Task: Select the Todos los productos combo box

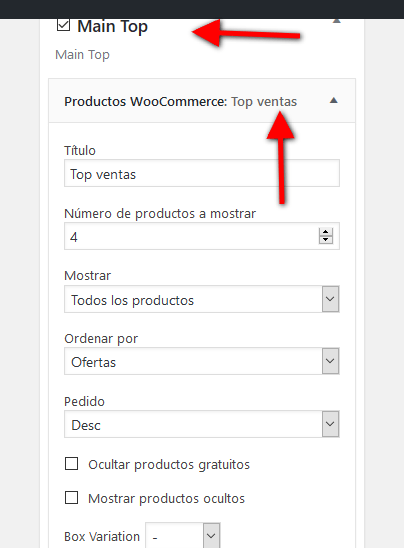Action: 202,299
